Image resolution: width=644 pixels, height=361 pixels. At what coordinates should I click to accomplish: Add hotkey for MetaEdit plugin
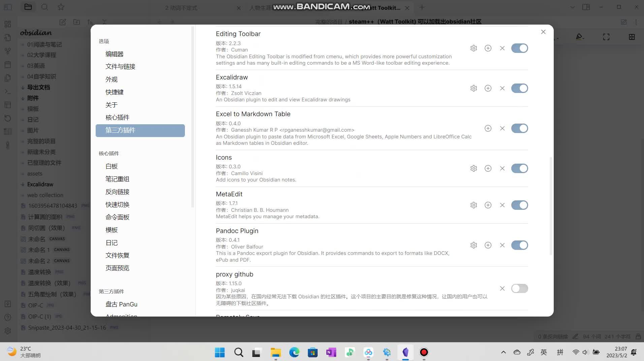[488, 205]
